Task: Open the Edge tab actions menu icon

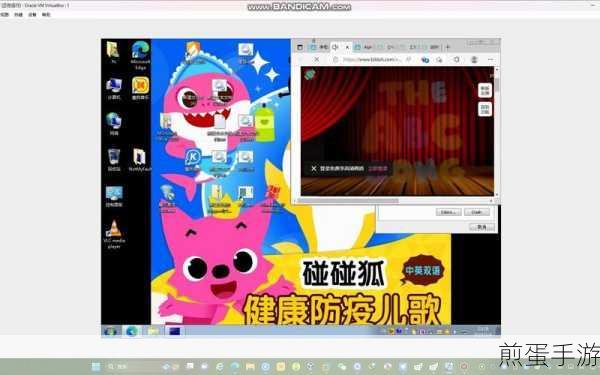Action: (x=300, y=47)
